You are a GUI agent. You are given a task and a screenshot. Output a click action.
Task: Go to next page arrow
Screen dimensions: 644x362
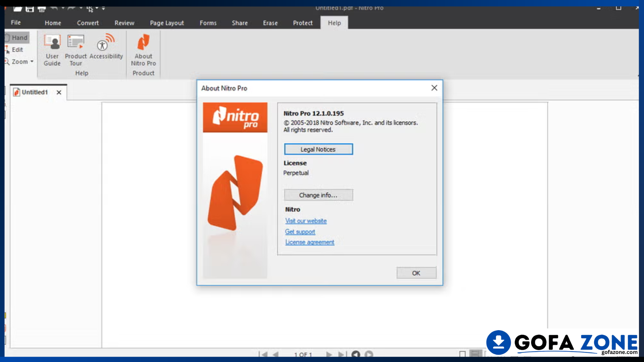[x=329, y=354]
